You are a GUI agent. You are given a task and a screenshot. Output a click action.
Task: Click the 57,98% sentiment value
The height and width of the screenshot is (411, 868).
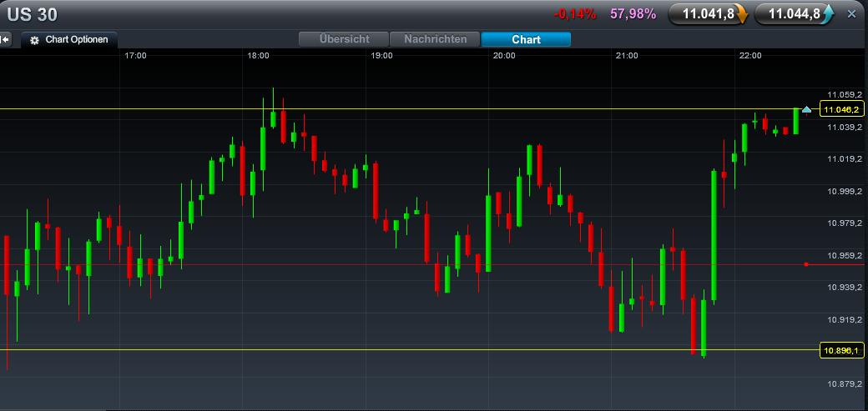pyautogui.click(x=633, y=14)
